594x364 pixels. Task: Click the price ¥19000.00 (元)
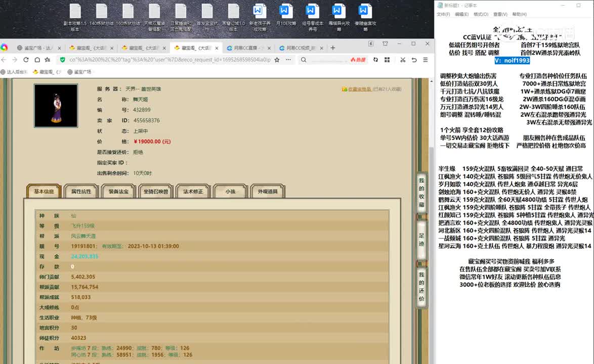pos(152,142)
